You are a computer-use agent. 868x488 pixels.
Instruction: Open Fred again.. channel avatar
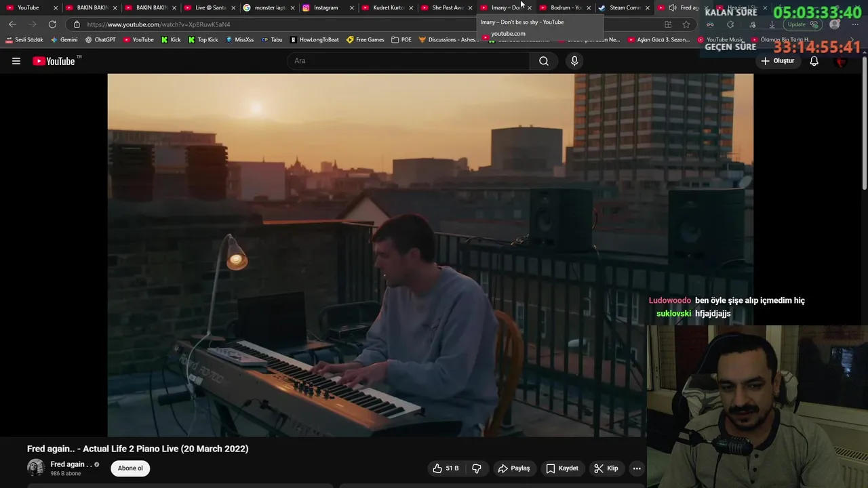click(36, 468)
